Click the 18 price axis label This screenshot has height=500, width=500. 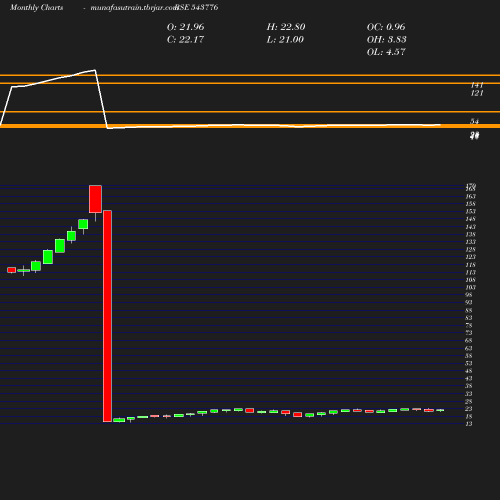pos(469,417)
